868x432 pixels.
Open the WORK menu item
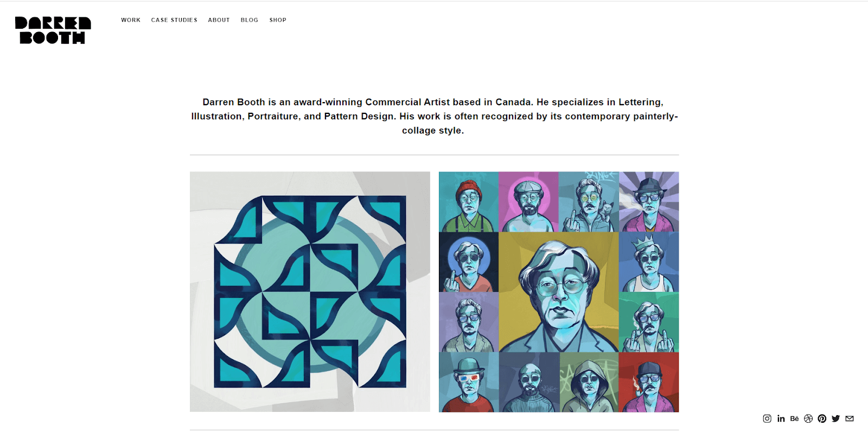coord(130,20)
